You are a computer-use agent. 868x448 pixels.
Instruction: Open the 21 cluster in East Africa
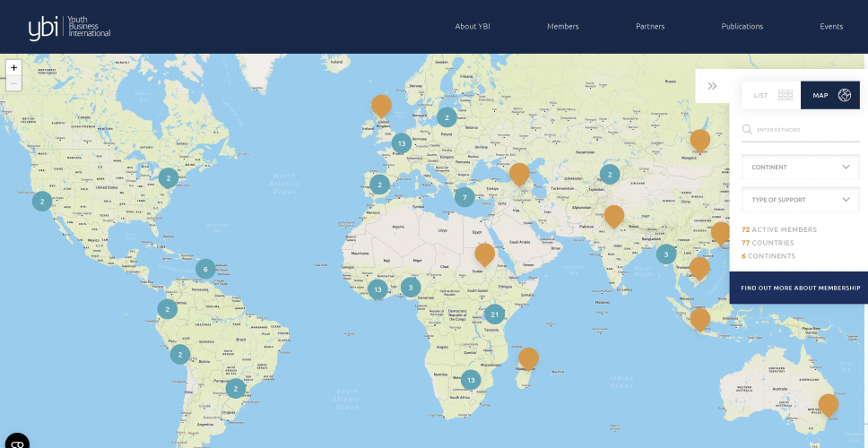[494, 314]
